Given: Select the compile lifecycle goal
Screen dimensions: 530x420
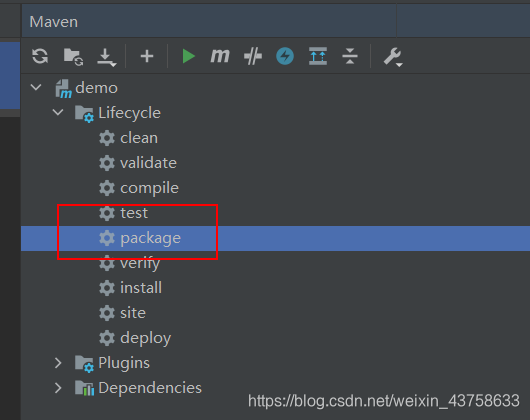Looking at the screenshot, I should (149, 188).
